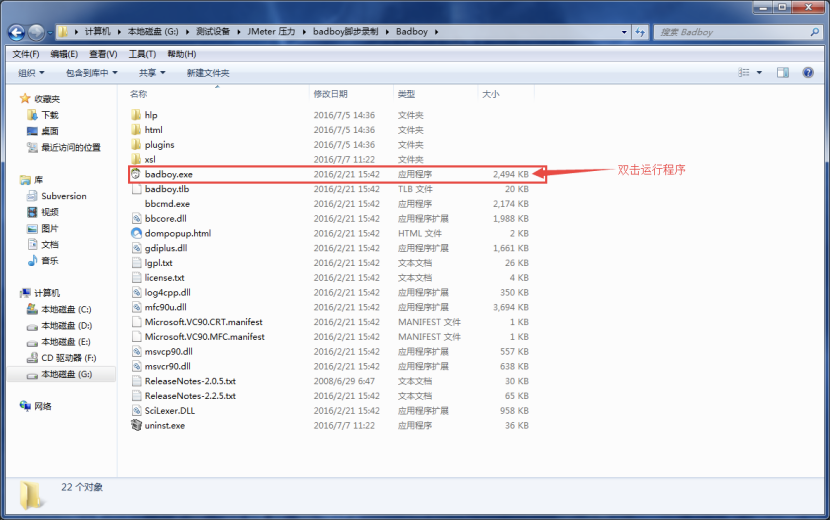
Task: Select 本地磁盘 (C:) in navigation pane
Action: 66,309
